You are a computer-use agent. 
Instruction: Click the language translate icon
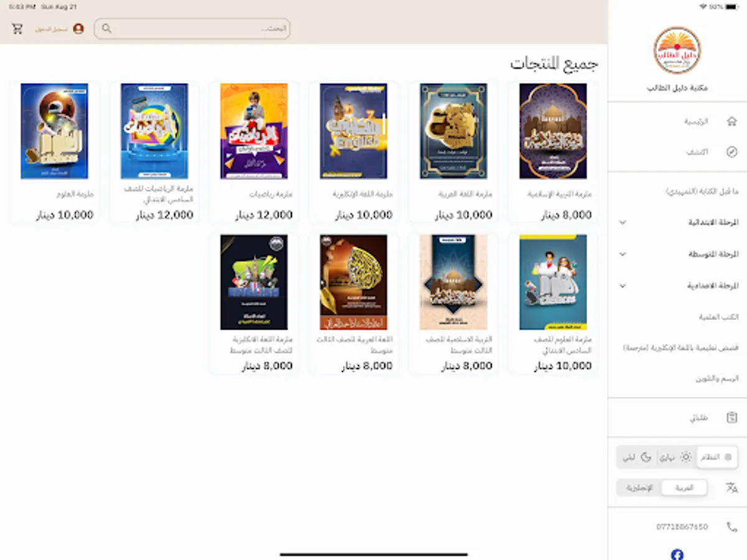731,488
